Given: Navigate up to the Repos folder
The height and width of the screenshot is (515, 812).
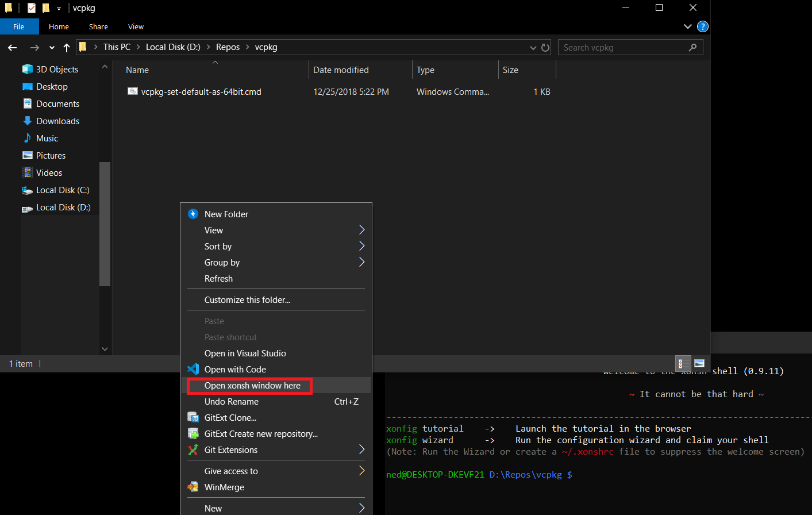Looking at the screenshot, I should [x=228, y=47].
